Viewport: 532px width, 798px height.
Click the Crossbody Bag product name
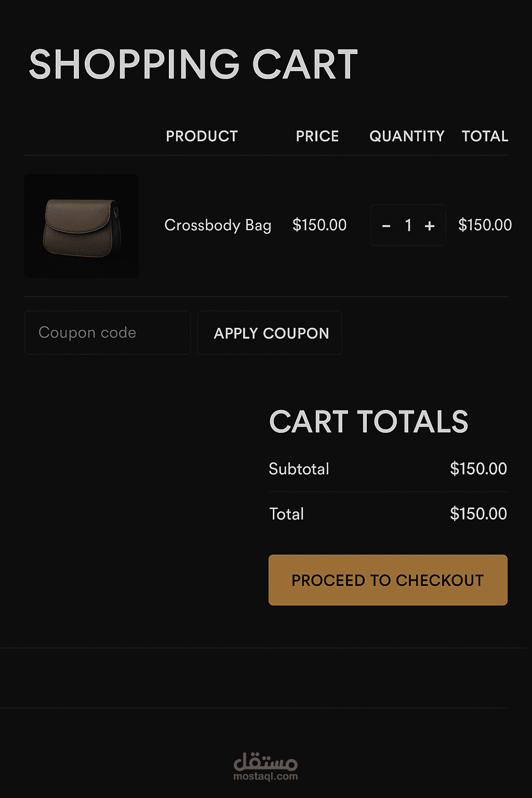[x=218, y=225]
